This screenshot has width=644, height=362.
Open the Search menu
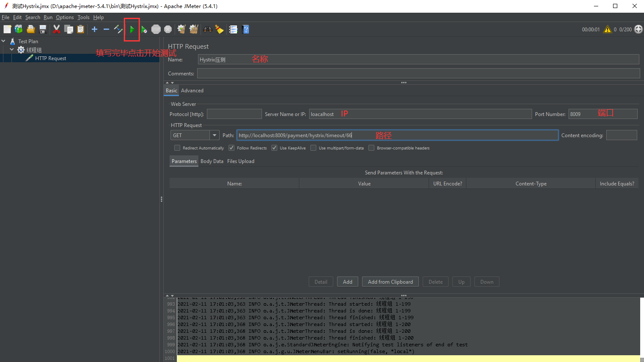point(33,17)
